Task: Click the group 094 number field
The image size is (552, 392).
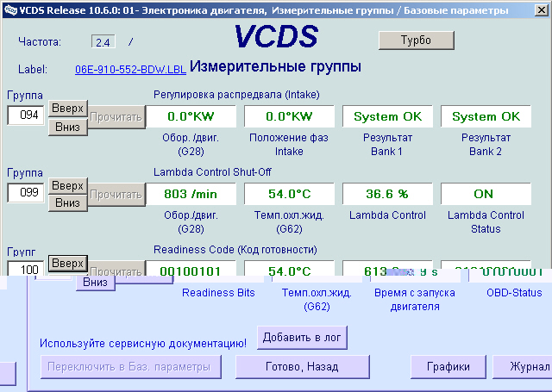Action: [26, 115]
